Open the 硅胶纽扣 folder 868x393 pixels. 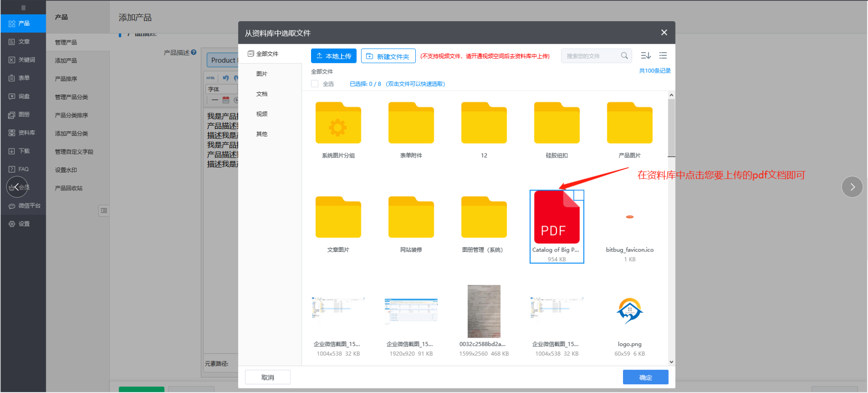[557, 124]
